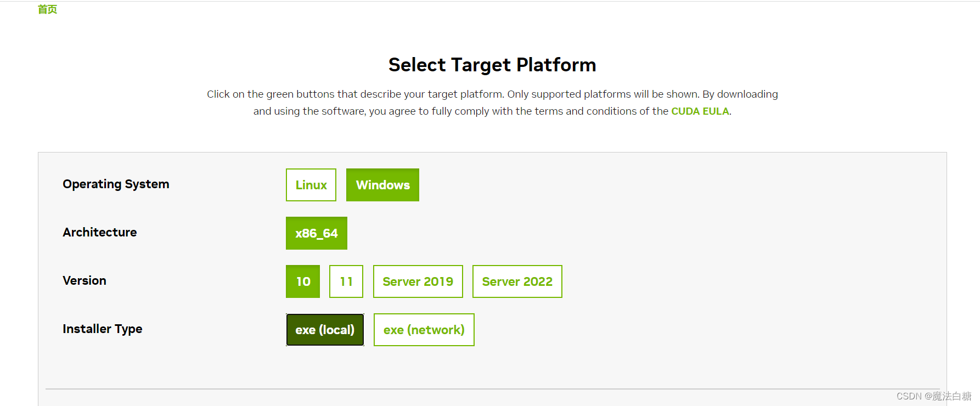The image size is (980, 406).
Task: Pick Windows version 10
Action: click(x=303, y=281)
